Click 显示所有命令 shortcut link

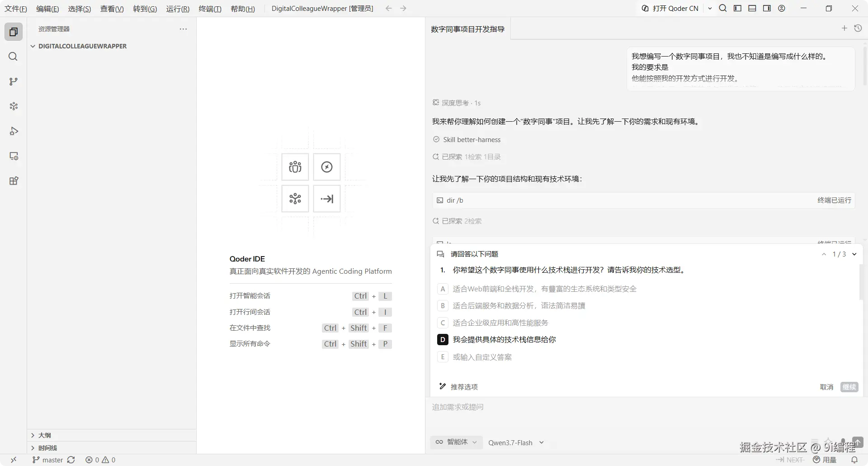coord(250,344)
